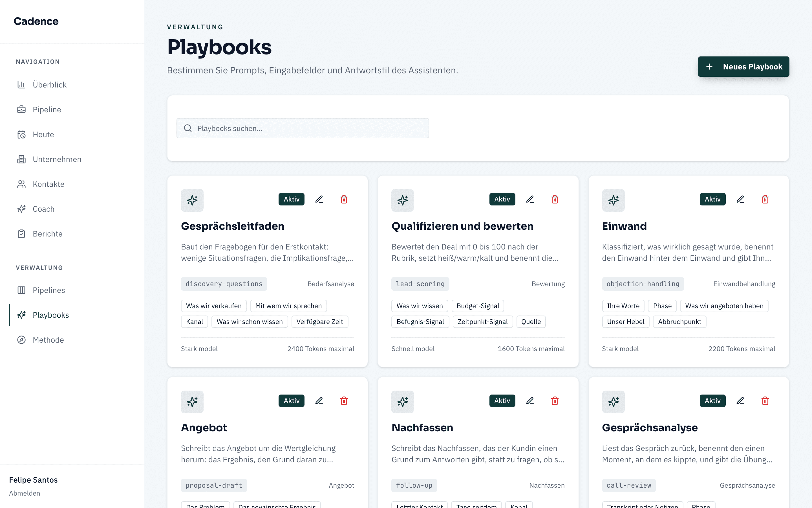Navigate to Unternehmen
This screenshot has height=508, width=812.
[x=72, y=159]
